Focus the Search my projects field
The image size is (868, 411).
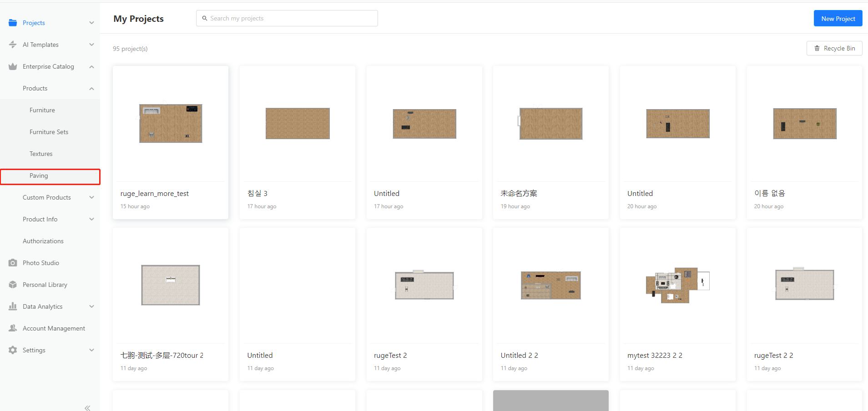click(291, 18)
